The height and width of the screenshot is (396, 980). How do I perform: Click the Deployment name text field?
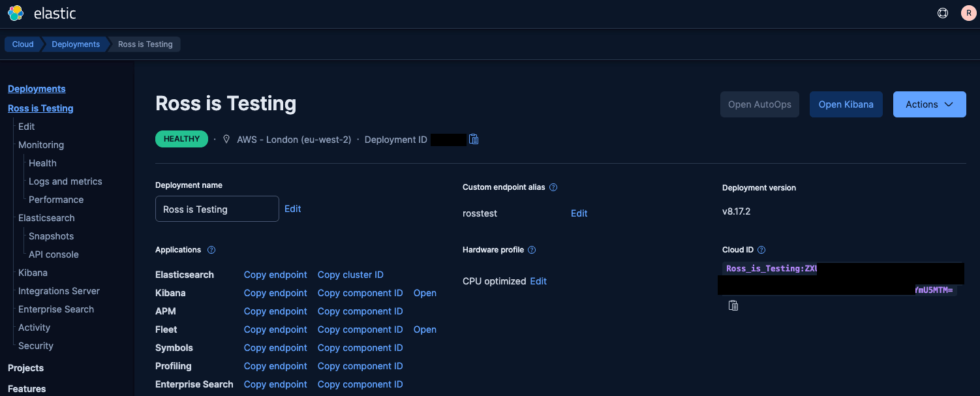[x=217, y=209]
